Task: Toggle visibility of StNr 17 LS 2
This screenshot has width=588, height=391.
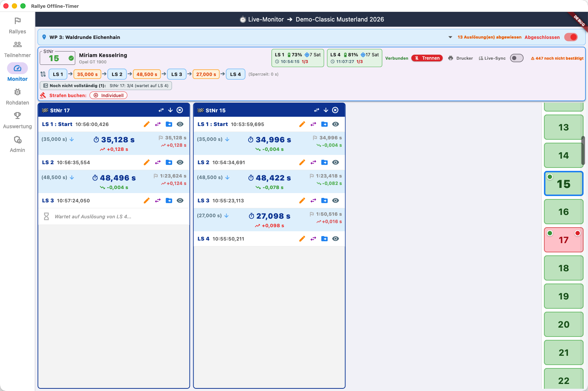Action: point(180,162)
